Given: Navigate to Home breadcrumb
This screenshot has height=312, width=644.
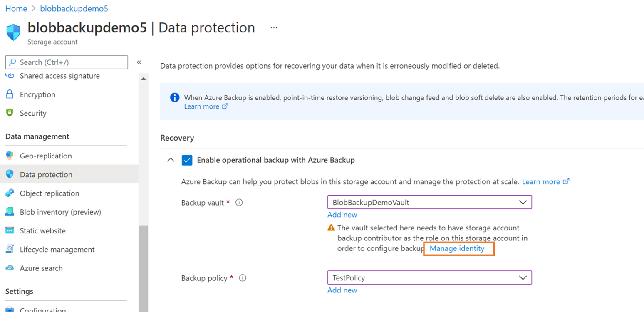Looking at the screenshot, I should (16, 8).
